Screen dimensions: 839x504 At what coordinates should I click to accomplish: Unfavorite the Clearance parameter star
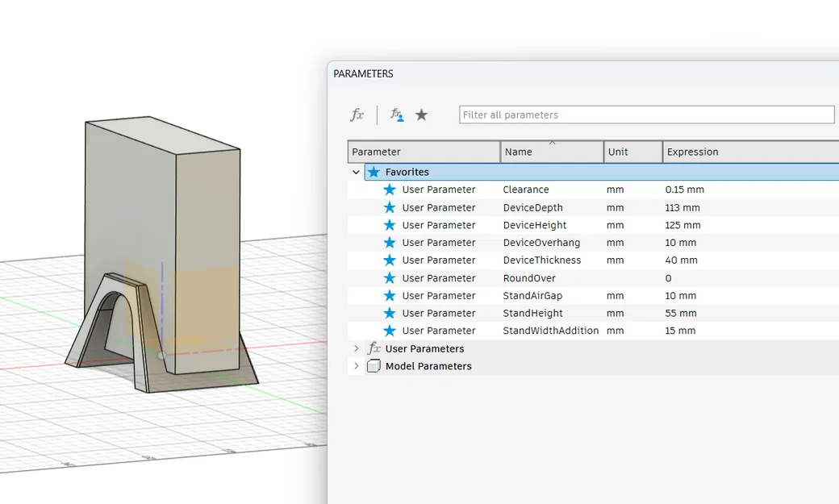(x=390, y=190)
